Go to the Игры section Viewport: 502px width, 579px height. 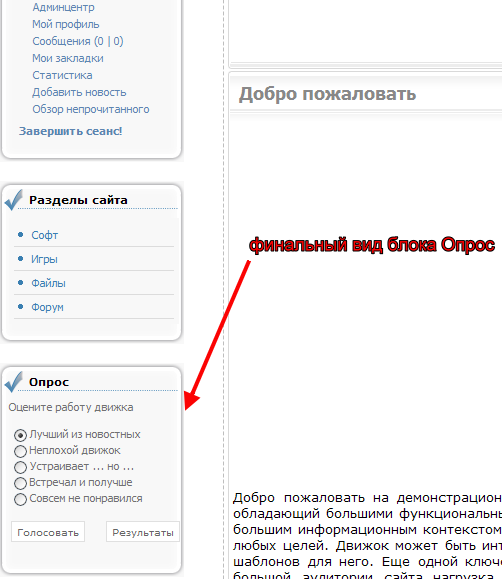pyautogui.click(x=44, y=259)
